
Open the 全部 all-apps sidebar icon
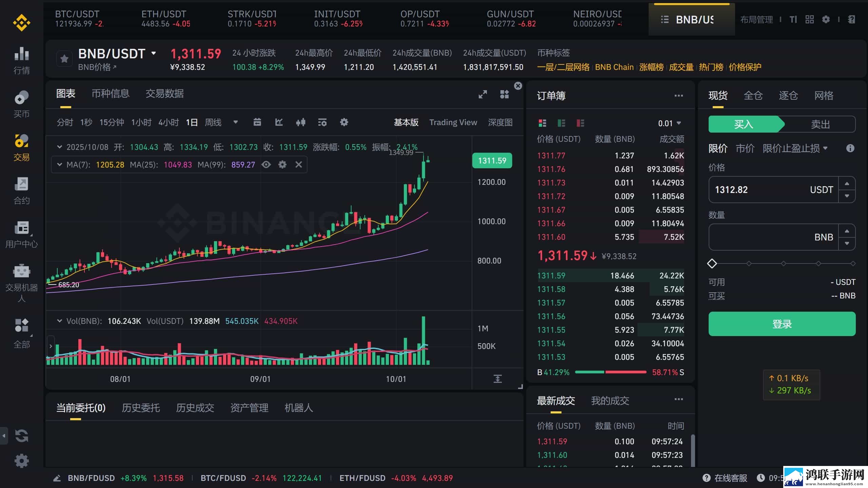(21, 334)
